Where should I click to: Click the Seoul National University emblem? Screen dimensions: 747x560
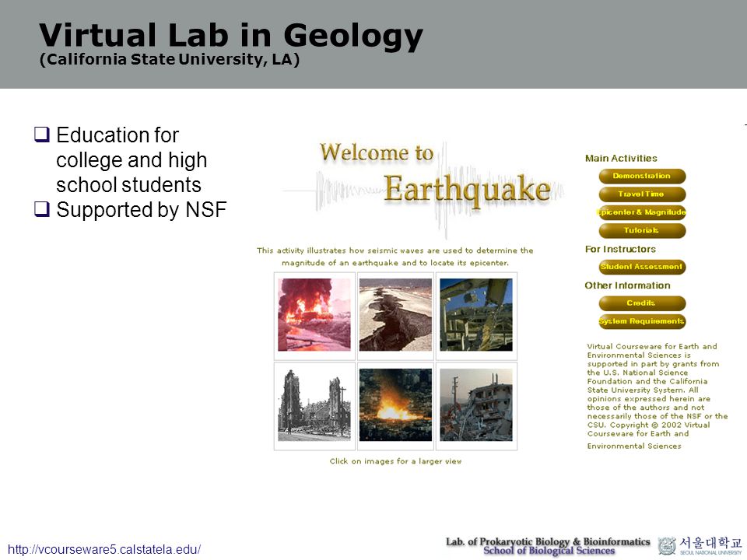pos(667,546)
